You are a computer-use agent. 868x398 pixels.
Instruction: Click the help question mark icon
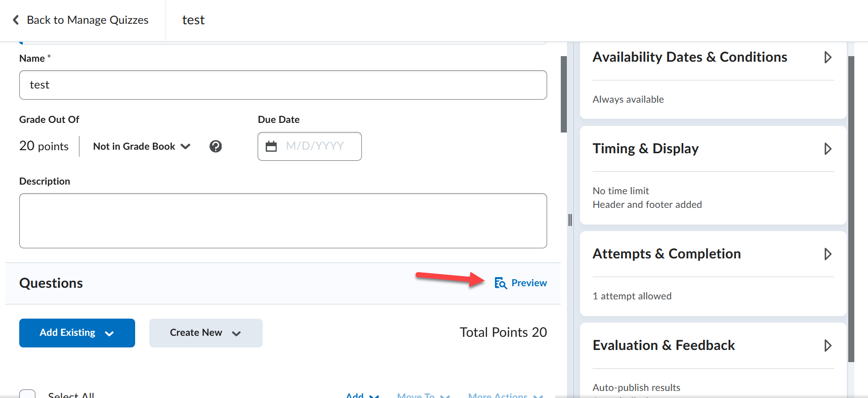[x=216, y=146]
